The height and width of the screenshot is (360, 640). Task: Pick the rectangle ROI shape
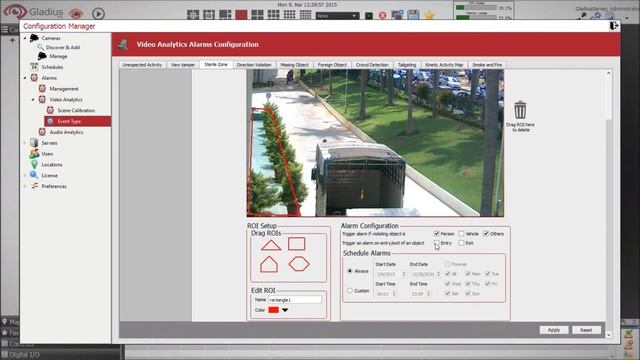(297, 244)
